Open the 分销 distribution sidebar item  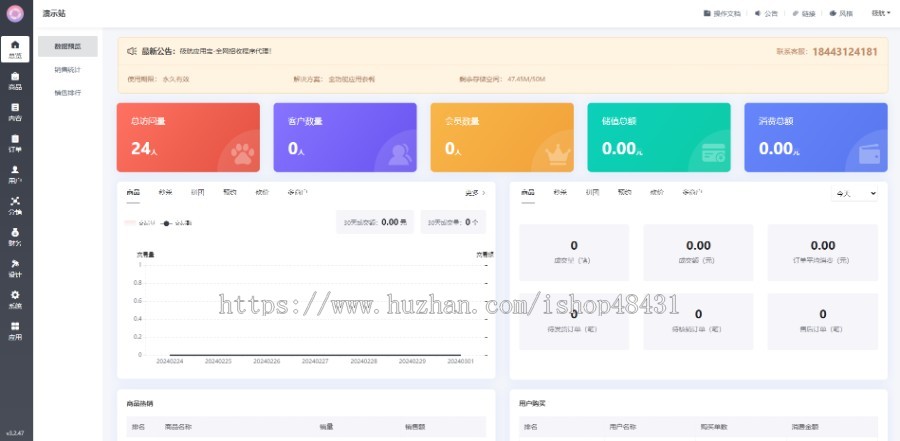coord(15,206)
